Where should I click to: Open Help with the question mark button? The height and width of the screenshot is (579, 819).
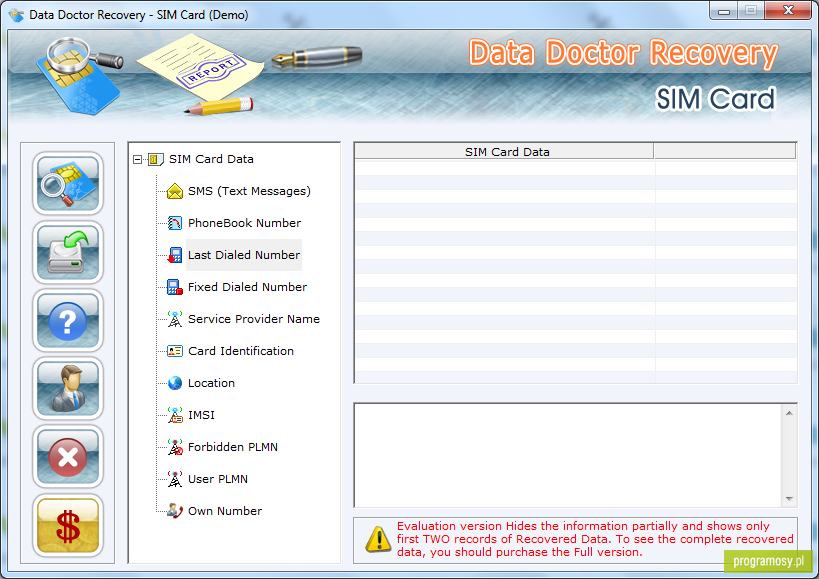[x=68, y=321]
